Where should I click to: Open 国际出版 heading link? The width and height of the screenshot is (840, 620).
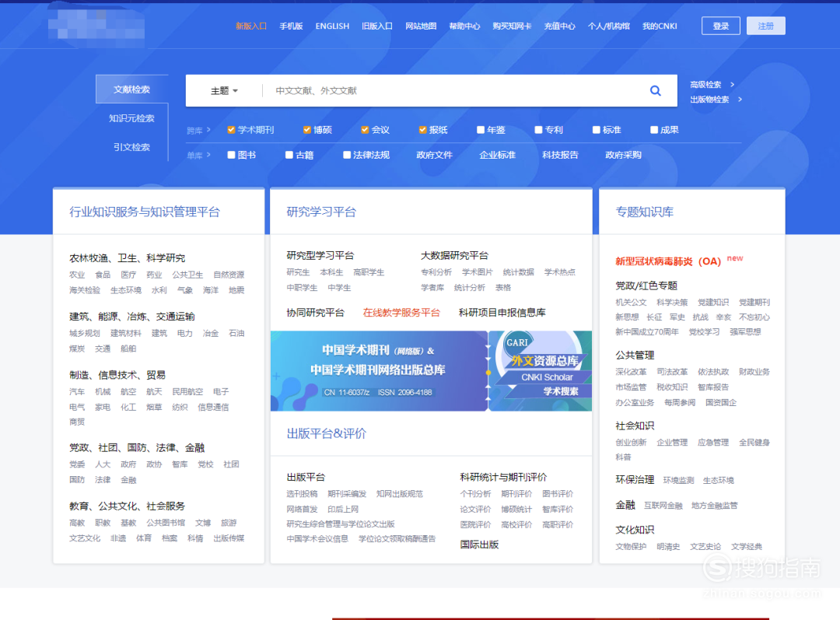pos(479,545)
